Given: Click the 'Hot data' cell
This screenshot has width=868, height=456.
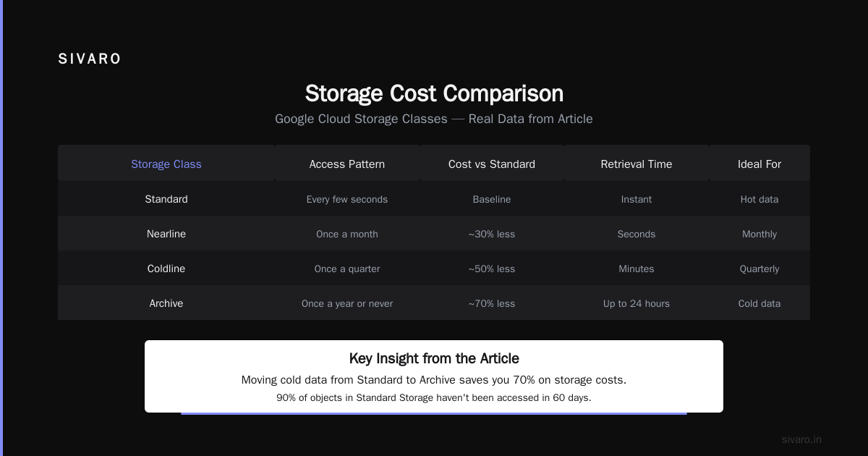Looking at the screenshot, I should [x=759, y=199].
